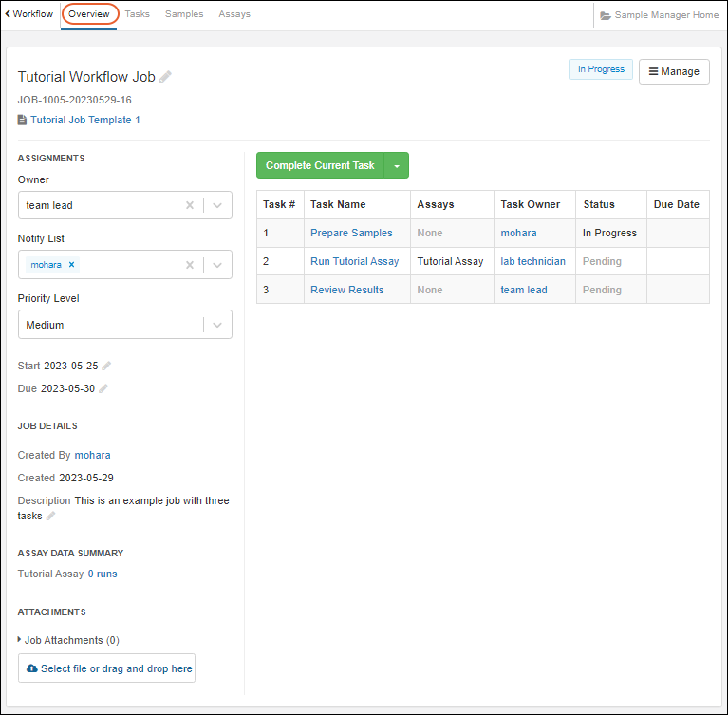Click the Due Date column header

(x=677, y=204)
